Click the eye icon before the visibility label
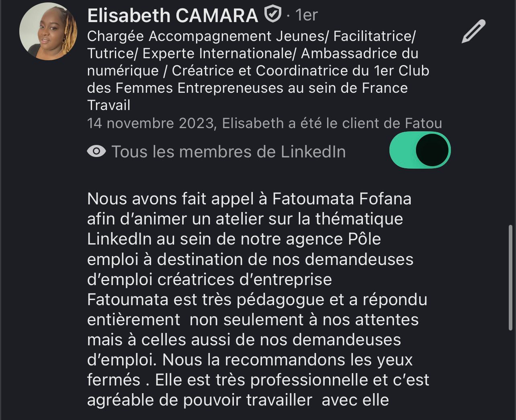Screen dimensions: 516x420 click(96, 152)
